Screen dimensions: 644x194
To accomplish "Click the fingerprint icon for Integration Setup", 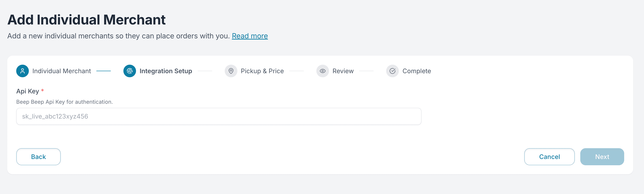I will pos(129,71).
